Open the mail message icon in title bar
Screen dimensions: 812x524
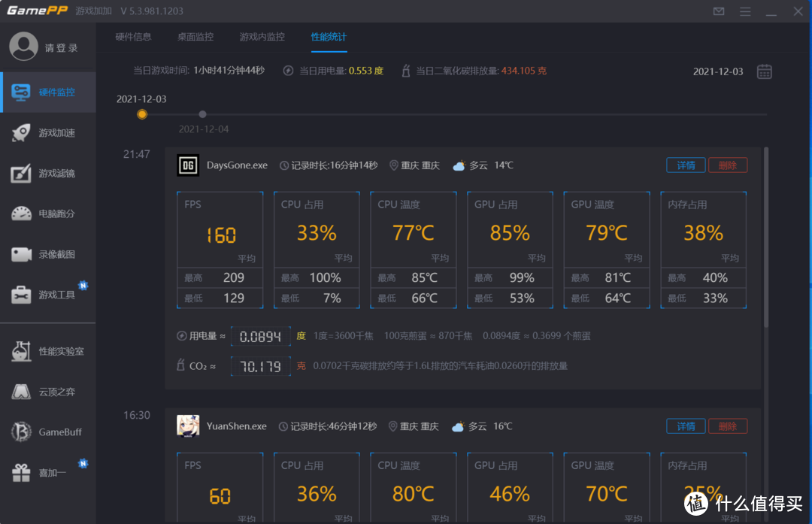coord(719,11)
